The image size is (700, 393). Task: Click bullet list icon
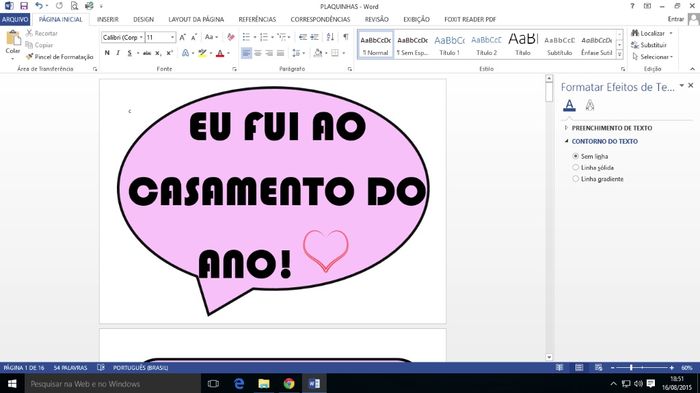point(246,37)
